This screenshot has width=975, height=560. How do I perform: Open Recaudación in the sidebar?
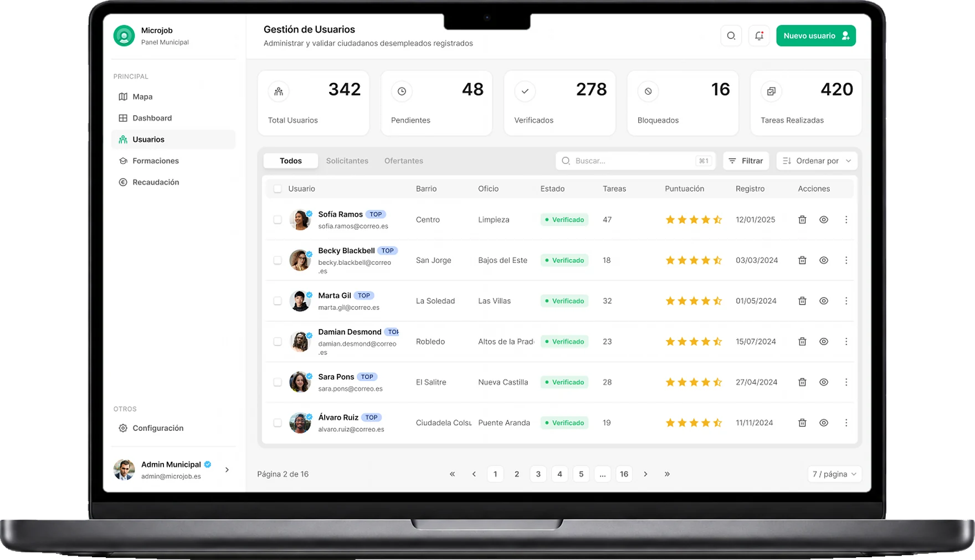(173, 182)
